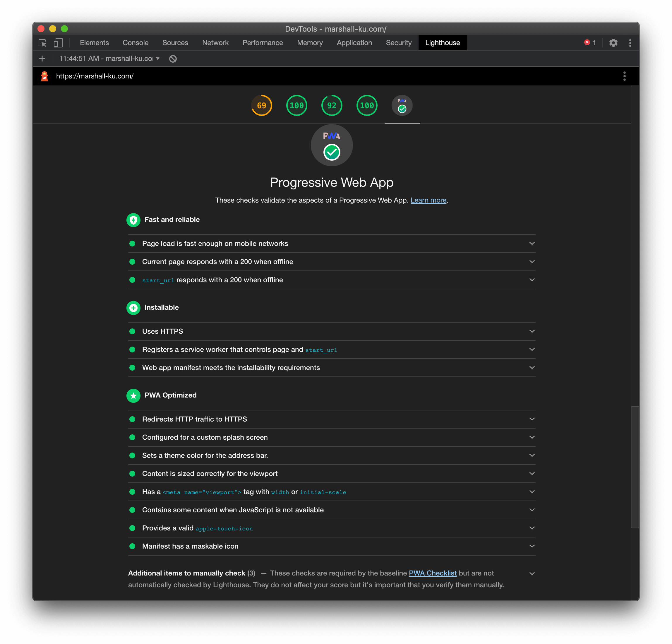
Task: Toggle the Current page responds offline row
Action: [531, 262]
